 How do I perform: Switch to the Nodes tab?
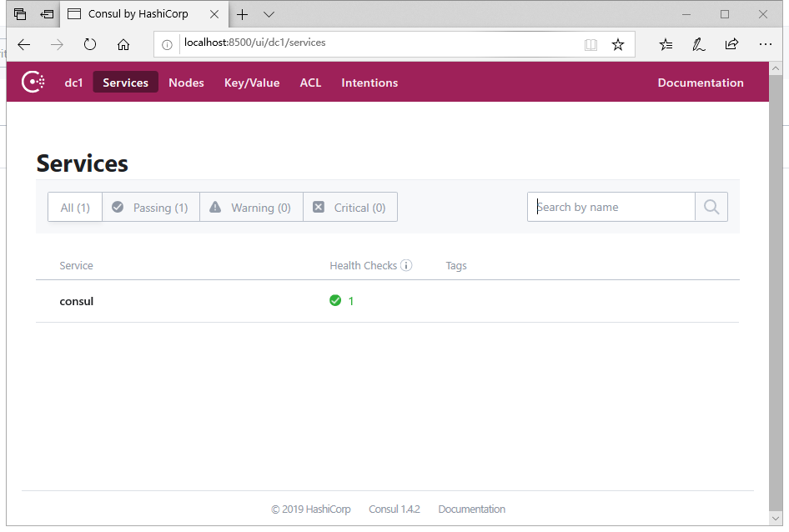click(186, 83)
